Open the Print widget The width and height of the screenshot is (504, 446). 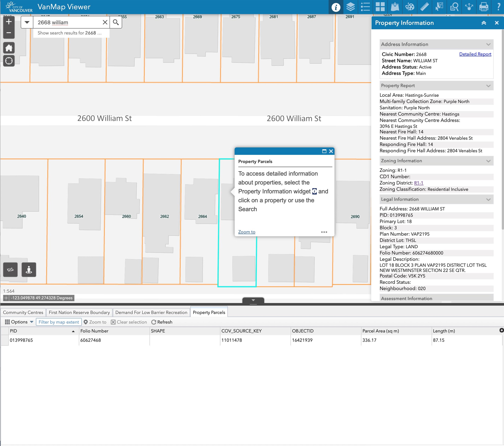pyautogui.click(x=483, y=7)
